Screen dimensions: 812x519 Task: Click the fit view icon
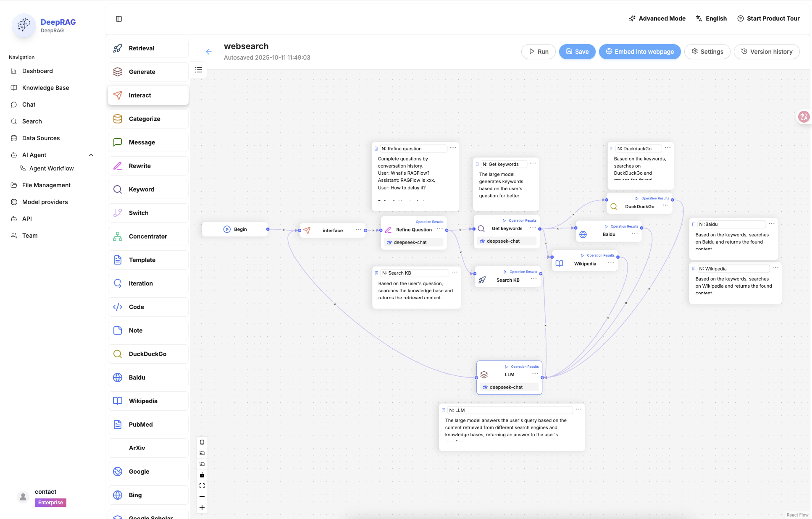202,486
